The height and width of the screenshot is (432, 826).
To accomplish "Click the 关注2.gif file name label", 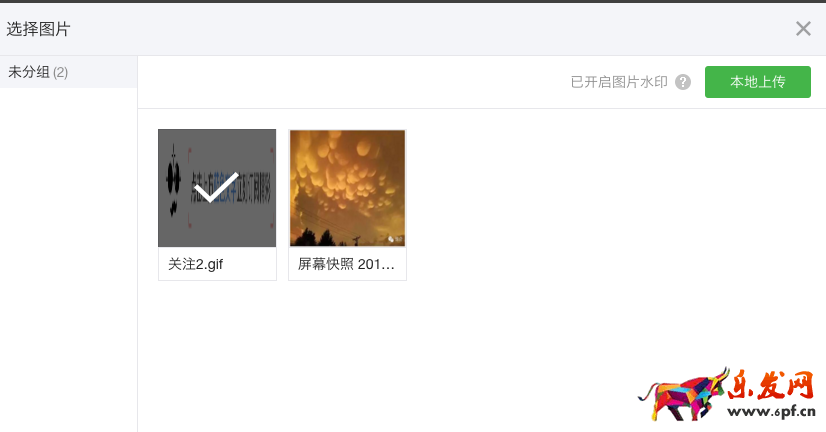I will [x=195, y=264].
